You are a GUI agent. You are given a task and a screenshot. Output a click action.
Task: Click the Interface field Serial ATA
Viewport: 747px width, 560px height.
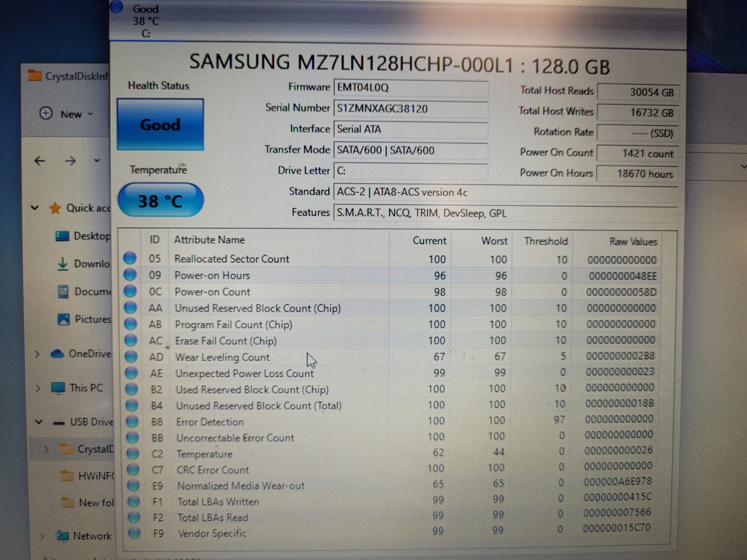click(x=411, y=129)
